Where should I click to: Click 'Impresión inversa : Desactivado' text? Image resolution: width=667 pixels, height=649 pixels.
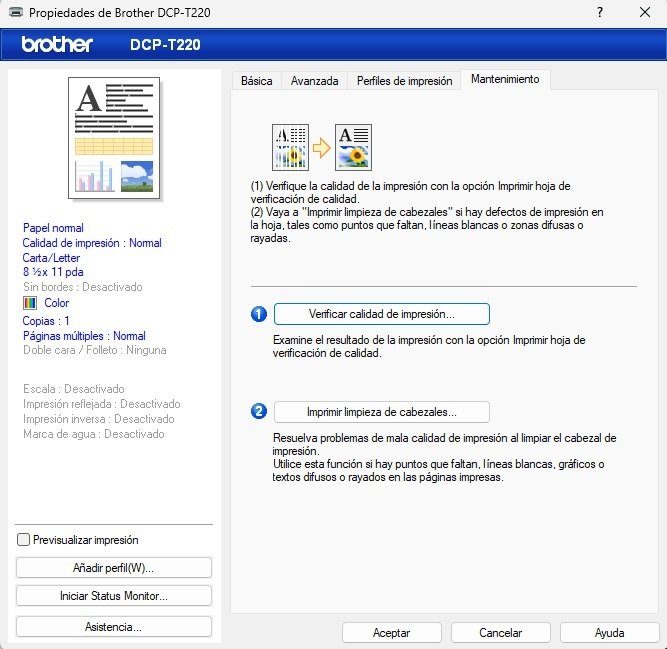[99, 419]
